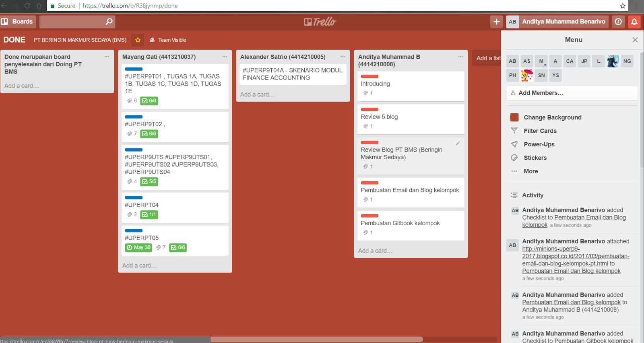Open the information icon in header
Image resolution: width=644 pixels, height=343 pixels.
tap(618, 22)
